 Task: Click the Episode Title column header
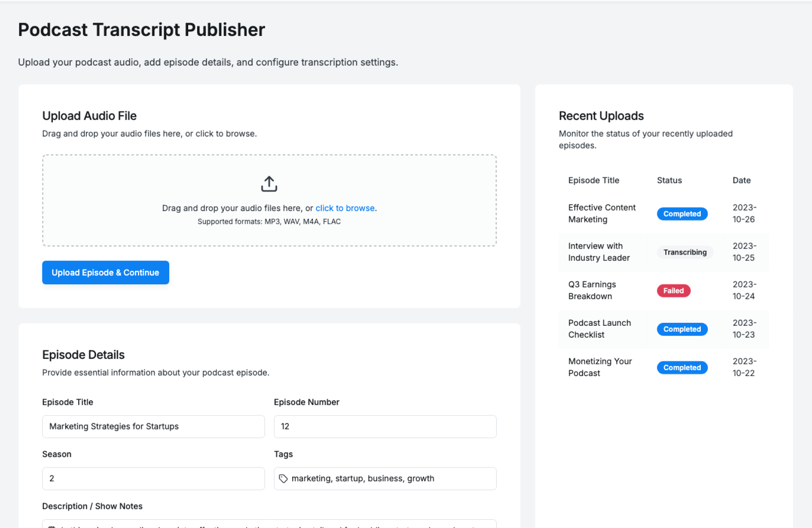pos(593,180)
